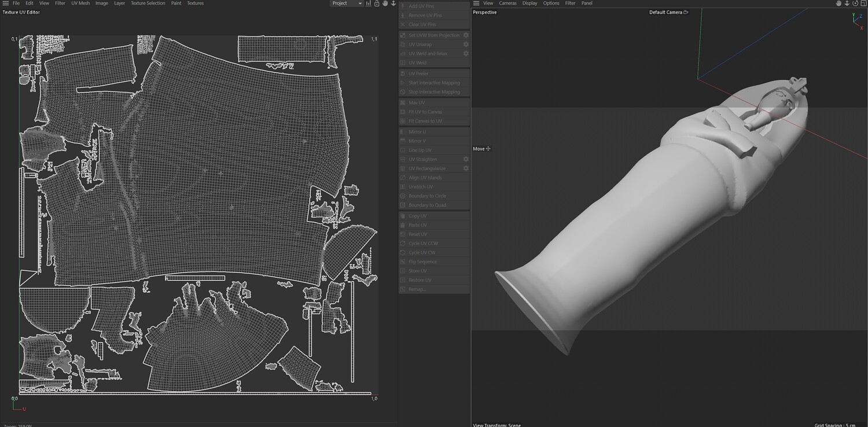Screen dimensions: 868x427
Task: Click the Store UV button
Action: tap(434, 271)
